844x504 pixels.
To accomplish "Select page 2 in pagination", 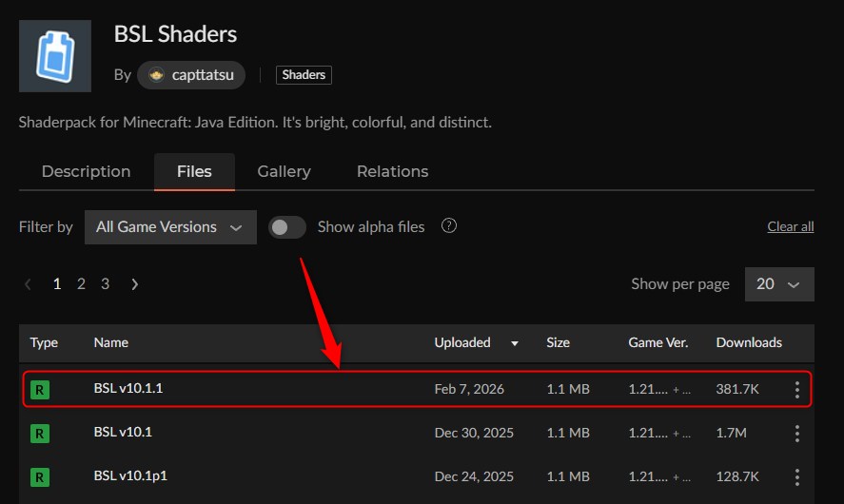I will click(81, 284).
